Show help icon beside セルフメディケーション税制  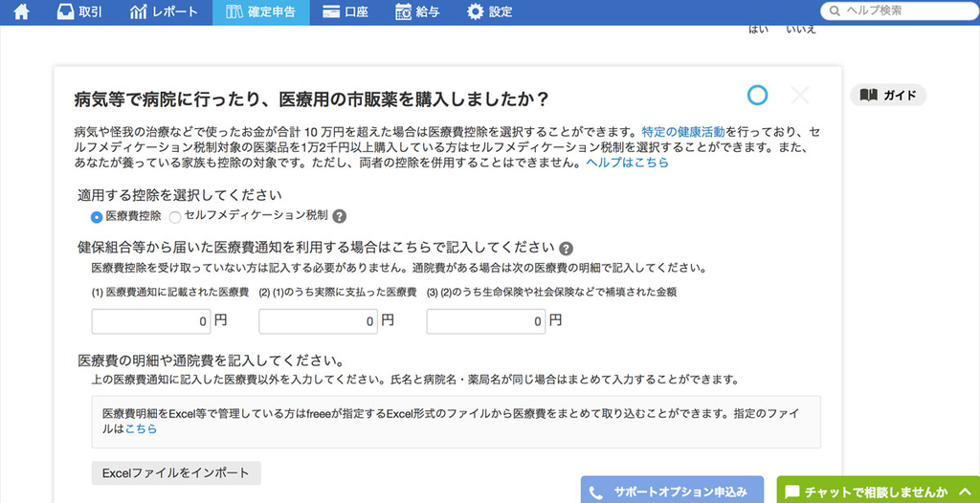(x=340, y=216)
